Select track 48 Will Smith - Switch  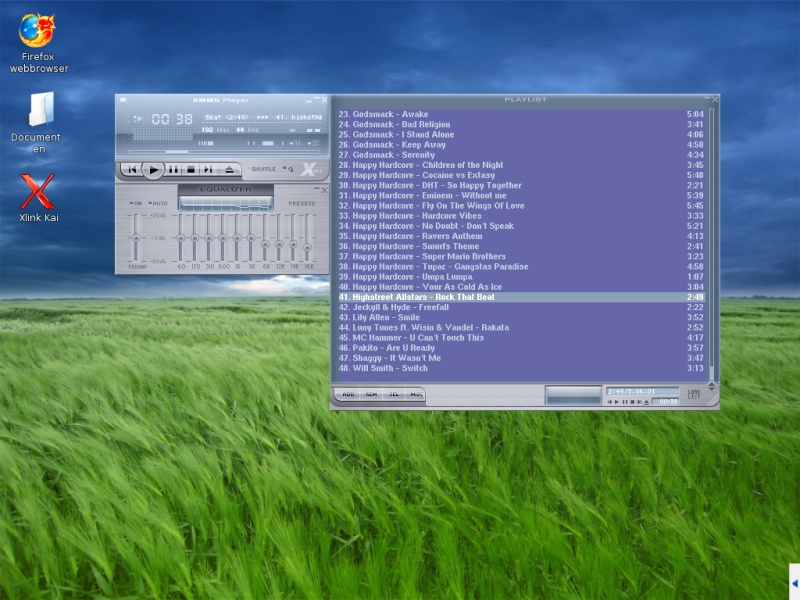click(521, 368)
